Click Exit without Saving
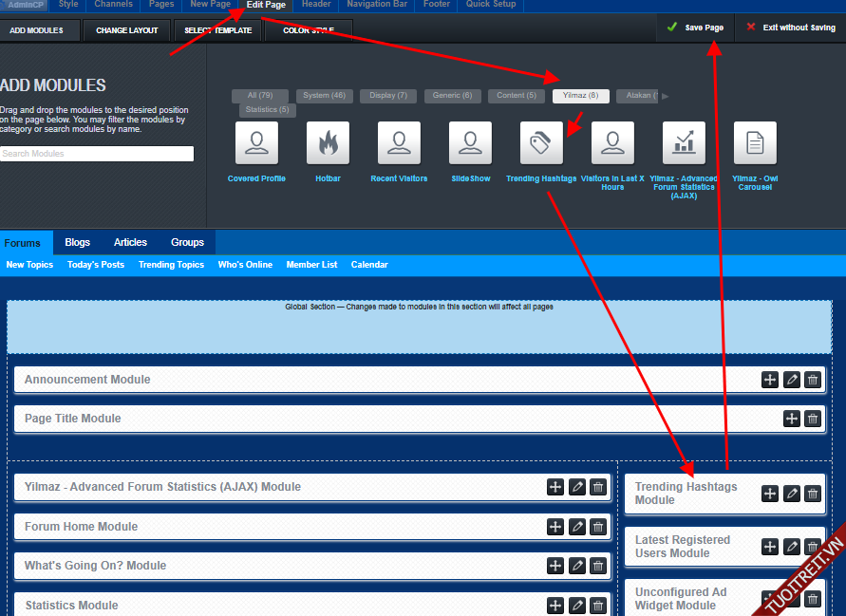 point(791,28)
